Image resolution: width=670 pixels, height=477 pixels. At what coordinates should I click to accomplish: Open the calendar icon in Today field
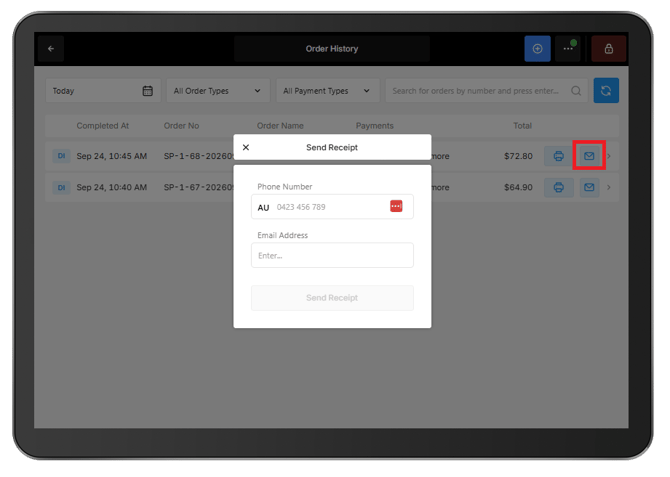147,91
